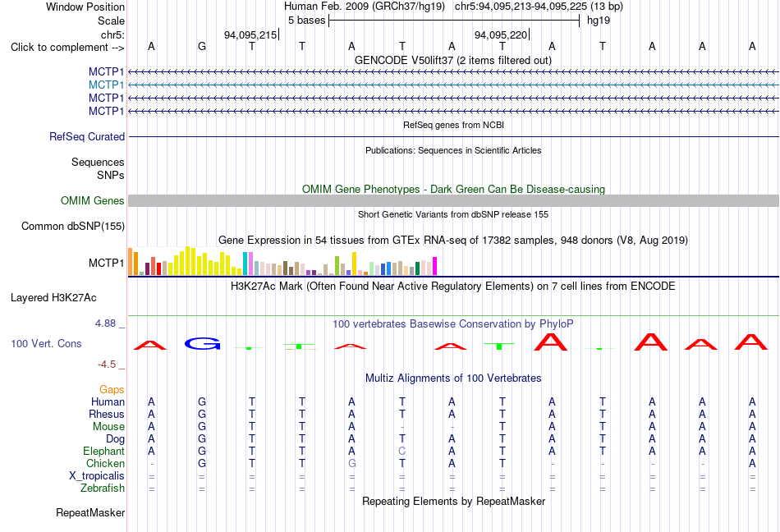The height and width of the screenshot is (532, 780).
Task: Click the 'Scale' track label
Action: [x=111, y=21]
